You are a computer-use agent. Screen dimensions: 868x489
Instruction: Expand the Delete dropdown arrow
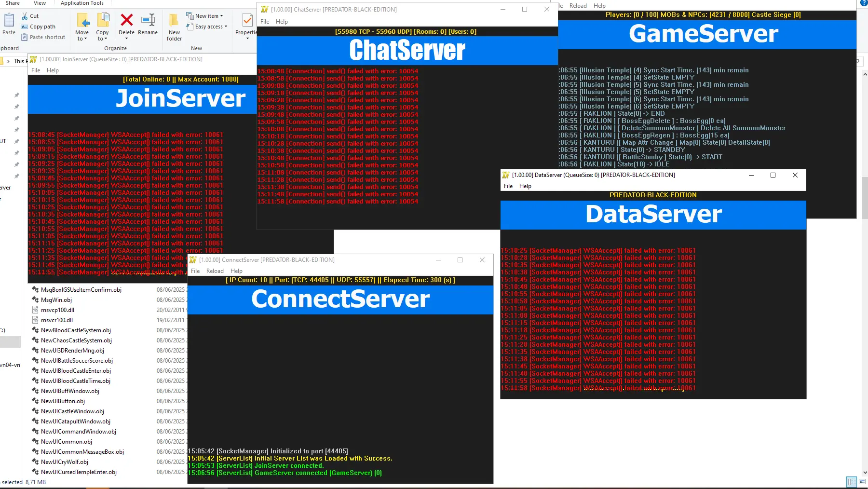click(x=127, y=39)
